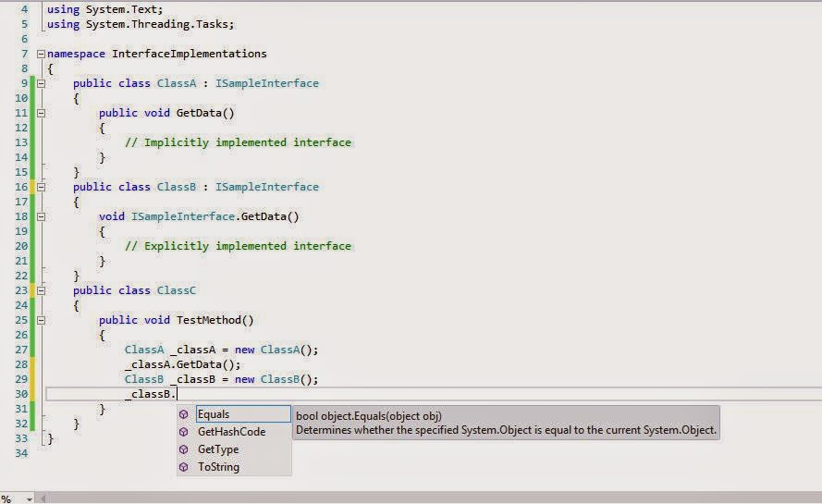The width and height of the screenshot is (822, 504).
Task: Click the horizontal scrollbar track
Action: pos(436,498)
